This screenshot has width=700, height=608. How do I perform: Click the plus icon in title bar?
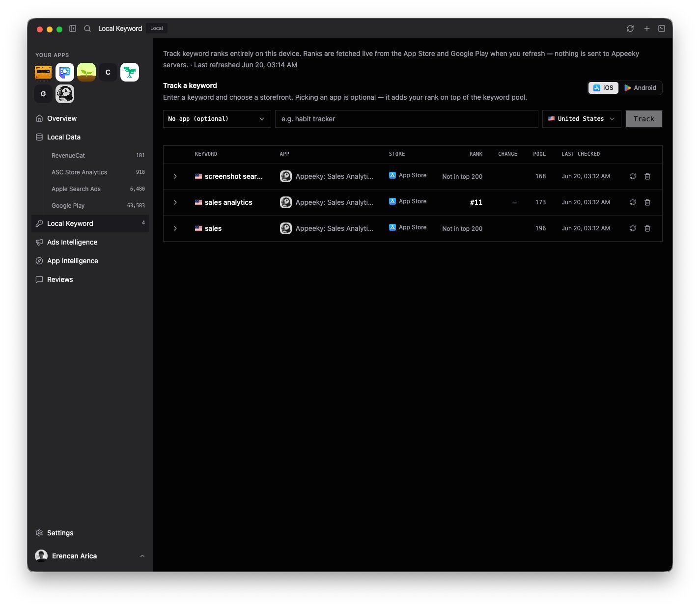[x=647, y=28]
